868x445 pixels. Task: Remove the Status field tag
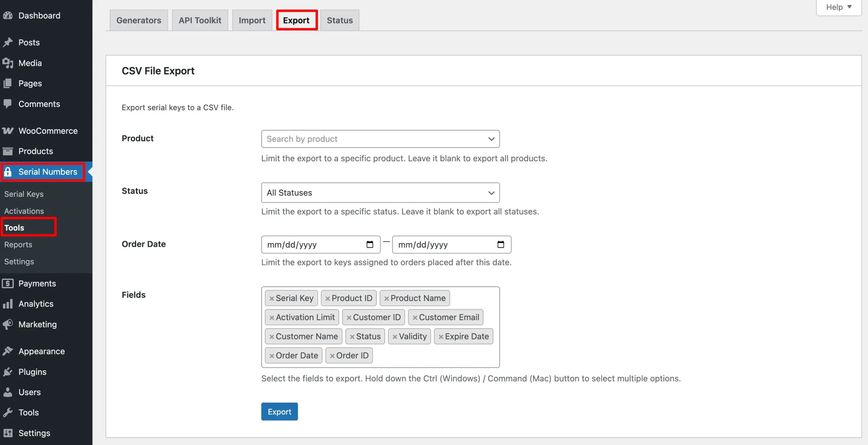click(352, 337)
